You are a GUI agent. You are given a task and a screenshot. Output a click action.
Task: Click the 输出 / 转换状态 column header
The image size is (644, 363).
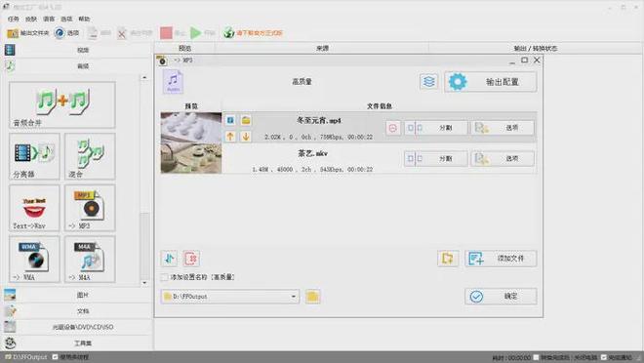click(535, 49)
